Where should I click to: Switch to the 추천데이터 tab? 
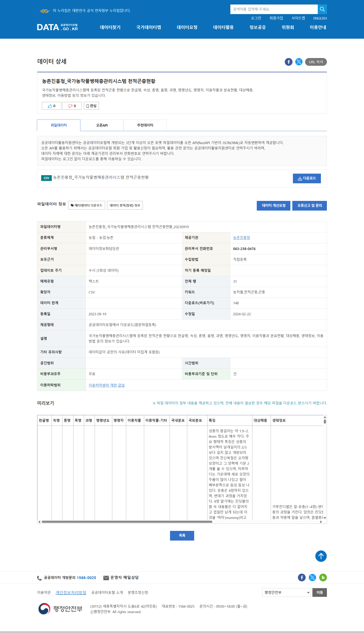coord(145,125)
